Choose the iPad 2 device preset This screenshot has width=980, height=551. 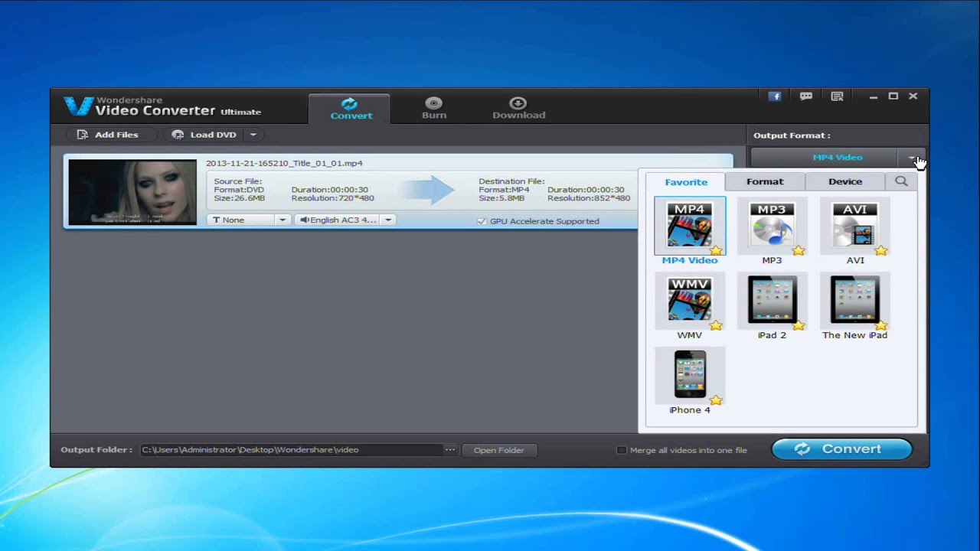tap(772, 301)
